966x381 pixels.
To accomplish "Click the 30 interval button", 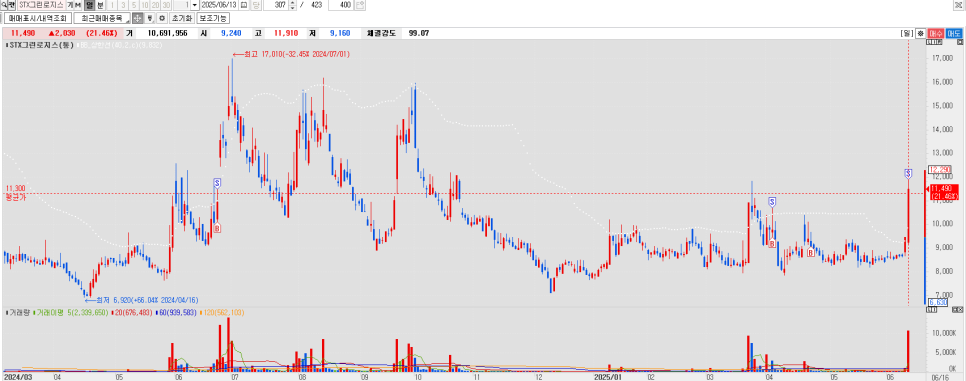I will click(166, 5).
